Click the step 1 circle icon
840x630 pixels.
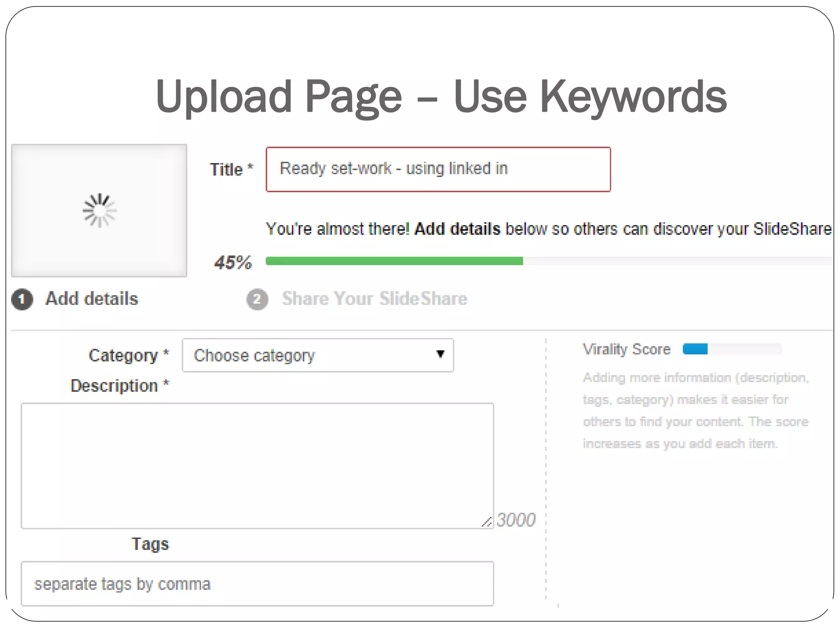22,299
